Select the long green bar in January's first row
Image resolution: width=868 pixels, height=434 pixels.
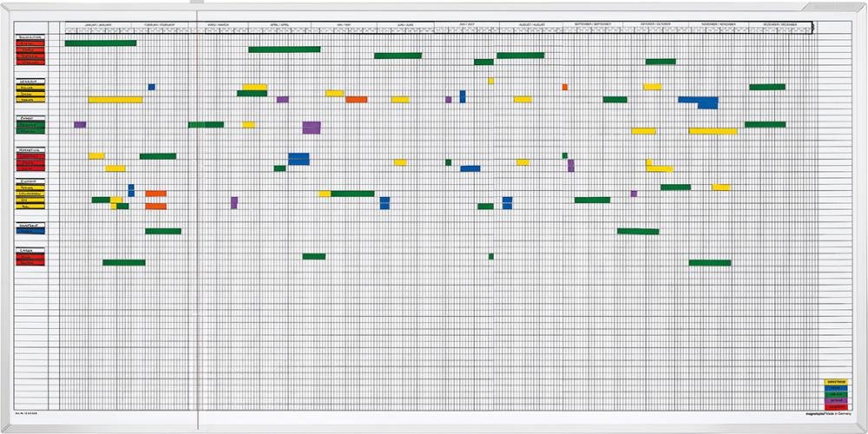101,43
